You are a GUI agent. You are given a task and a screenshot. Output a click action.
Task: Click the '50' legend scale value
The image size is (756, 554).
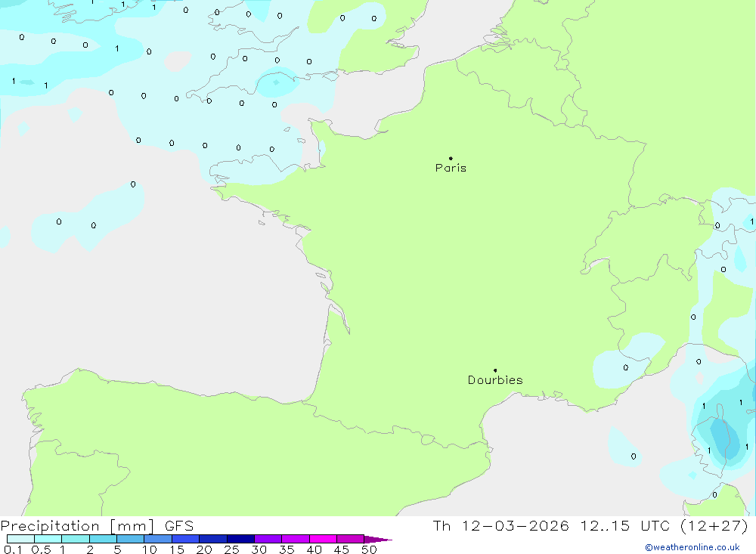(x=369, y=549)
